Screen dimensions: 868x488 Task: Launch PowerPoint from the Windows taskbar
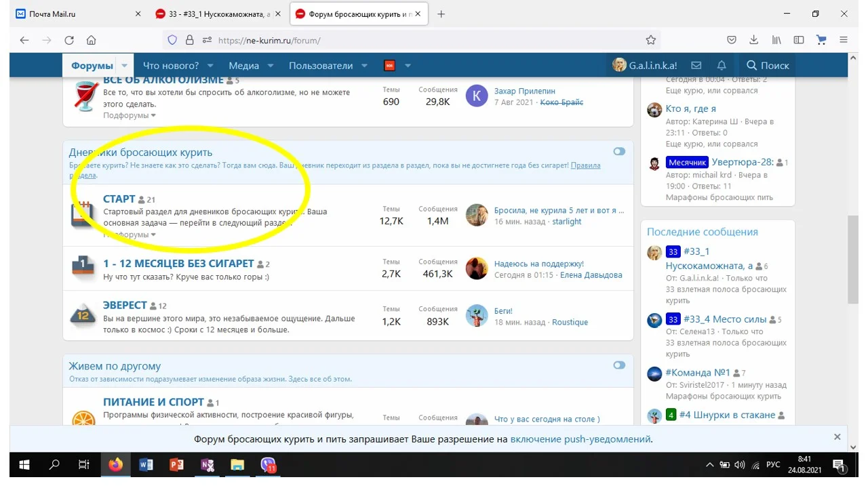[176, 465]
